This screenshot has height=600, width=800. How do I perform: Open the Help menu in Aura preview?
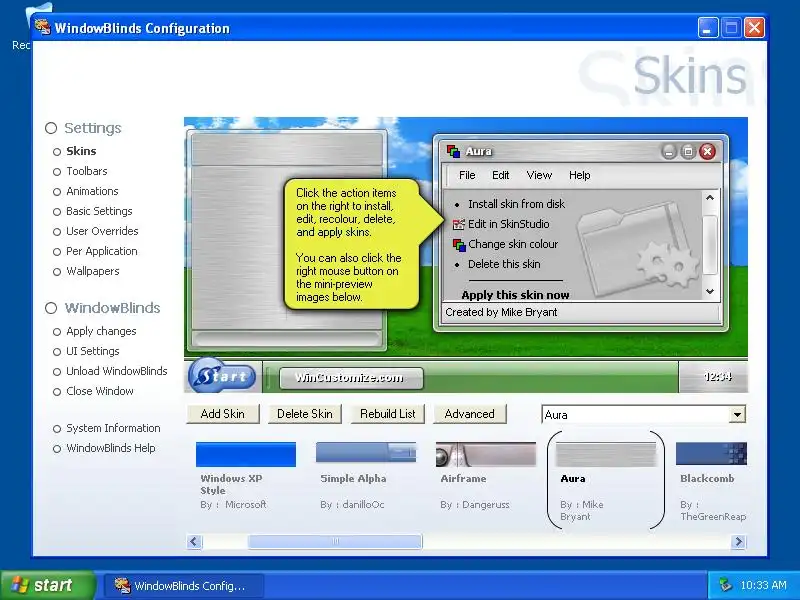tap(580, 175)
